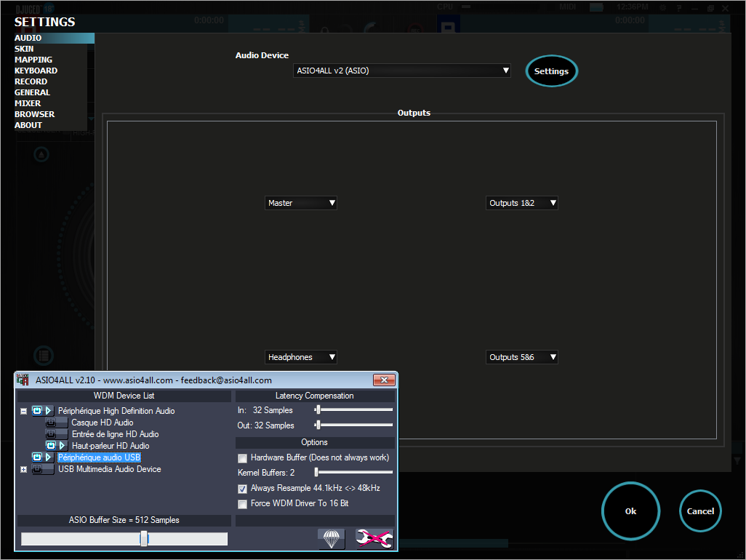The image size is (746, 560).
Task: Select Entrée de ligne HD Audio row
Action: [115, 434]
